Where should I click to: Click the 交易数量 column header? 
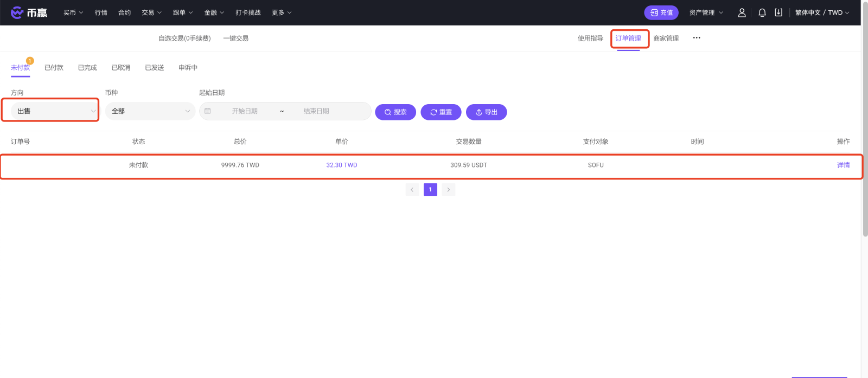pos(469,142)
